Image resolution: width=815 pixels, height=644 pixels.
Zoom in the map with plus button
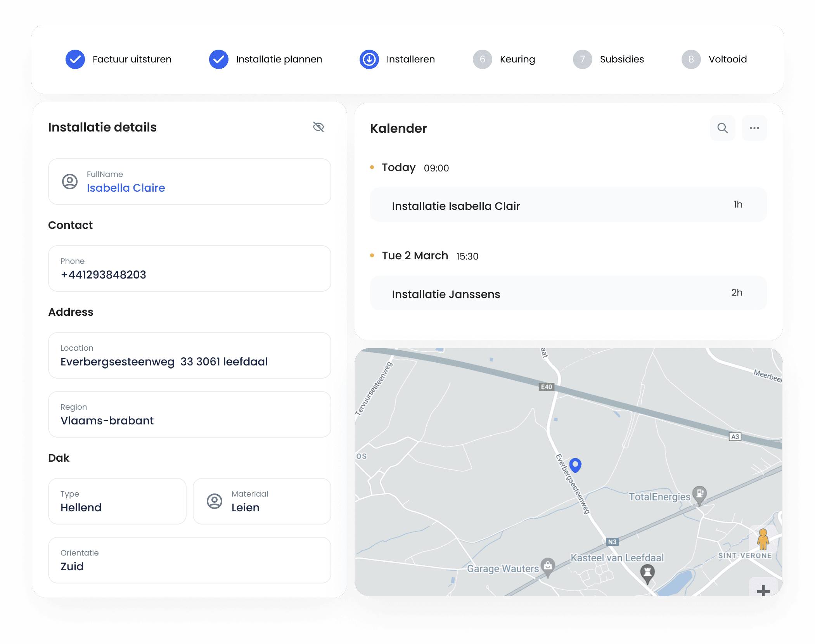pyautogui.click(x=763, y=590)
